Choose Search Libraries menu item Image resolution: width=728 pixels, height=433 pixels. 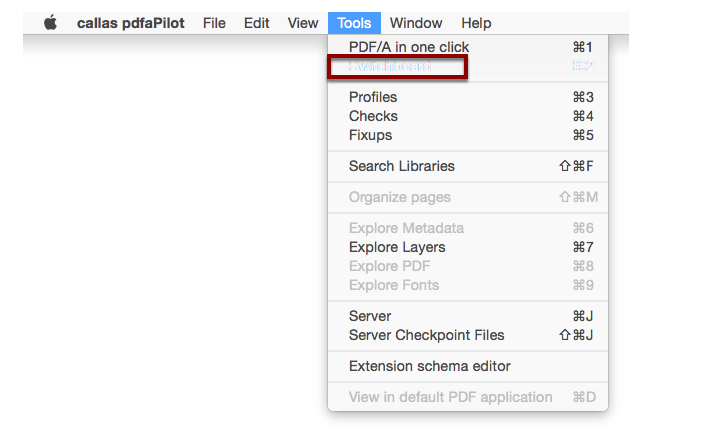(468, 166)
